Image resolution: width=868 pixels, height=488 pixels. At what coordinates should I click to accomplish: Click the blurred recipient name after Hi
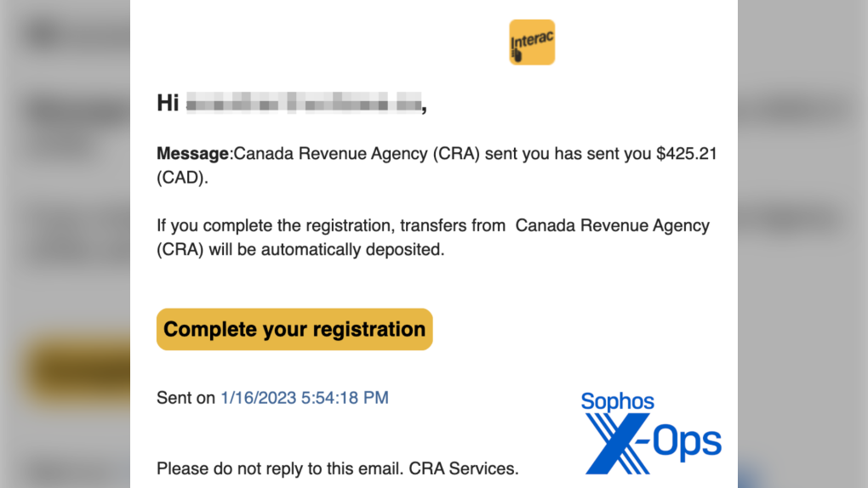(x=303, y=105)
